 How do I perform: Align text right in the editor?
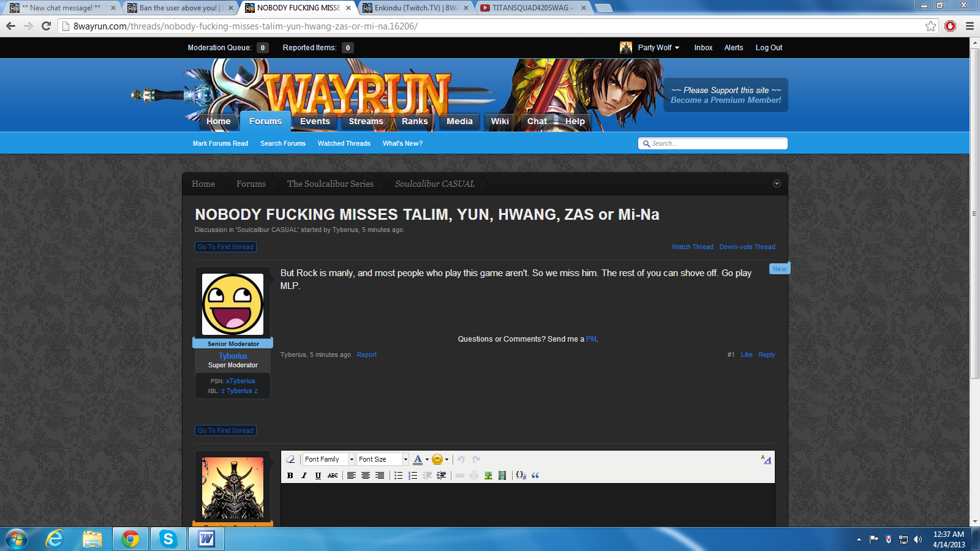[380, 476]
